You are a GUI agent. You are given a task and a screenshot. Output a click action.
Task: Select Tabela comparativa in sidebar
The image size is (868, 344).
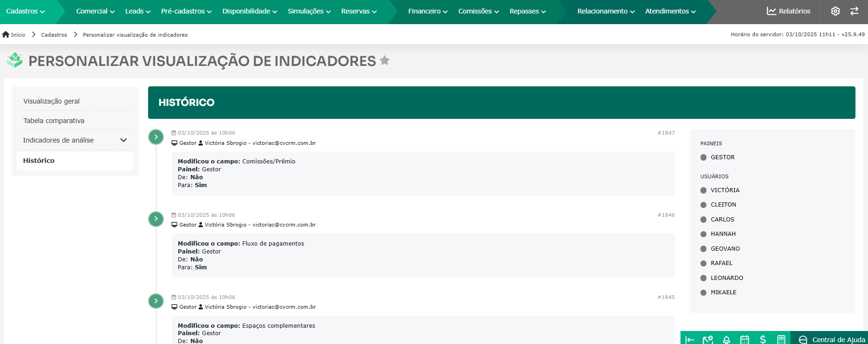[75, 121]
